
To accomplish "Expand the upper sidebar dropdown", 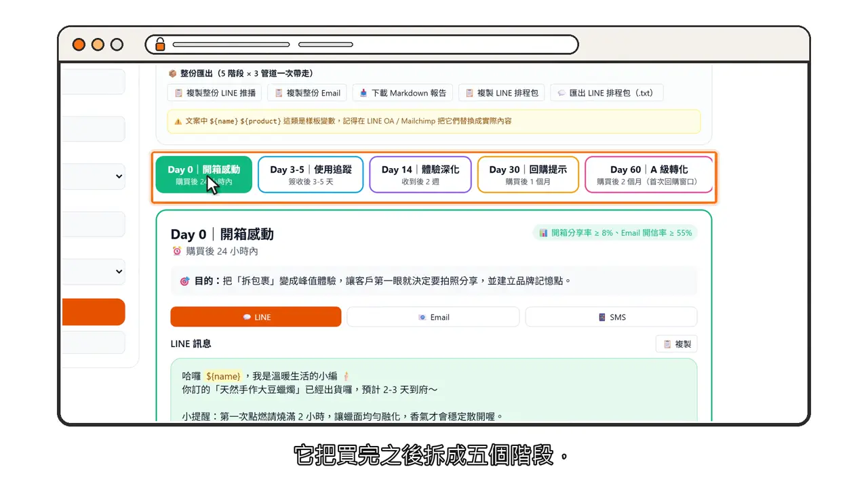I will 94,176.
